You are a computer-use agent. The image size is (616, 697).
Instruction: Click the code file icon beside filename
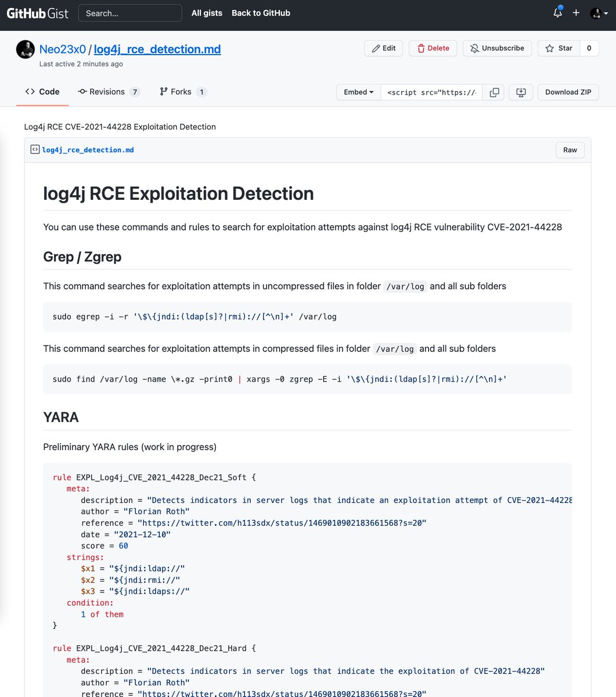click(35, 150)
